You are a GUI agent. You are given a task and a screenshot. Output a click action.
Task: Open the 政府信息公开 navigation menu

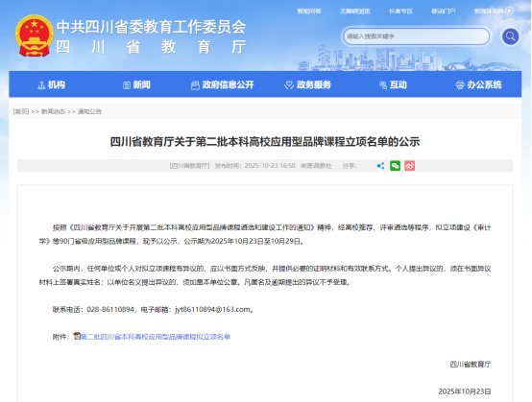(x=222, y=84)
